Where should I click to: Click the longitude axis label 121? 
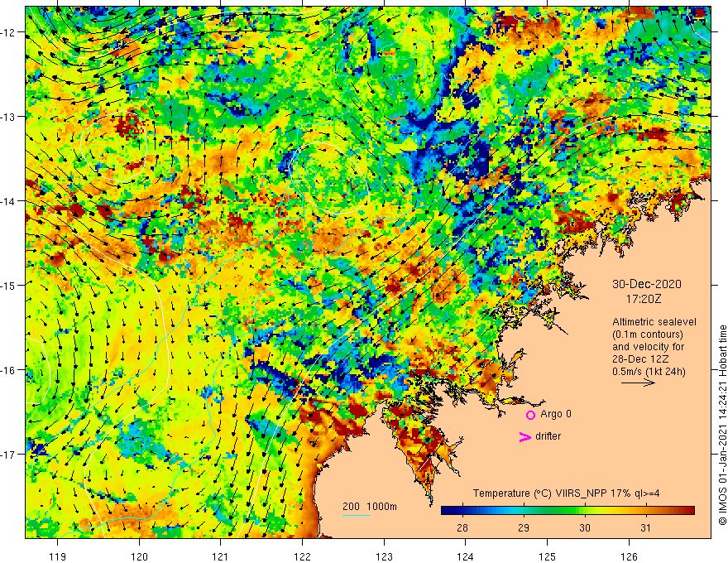tap(221, 556)
